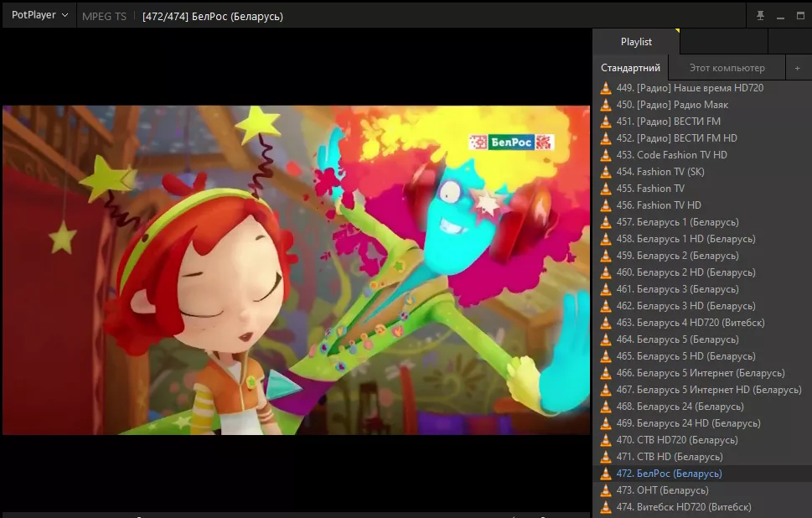
Task: Select the playing 472. БелРос (Беларусь)
Action: pos(702,473)
